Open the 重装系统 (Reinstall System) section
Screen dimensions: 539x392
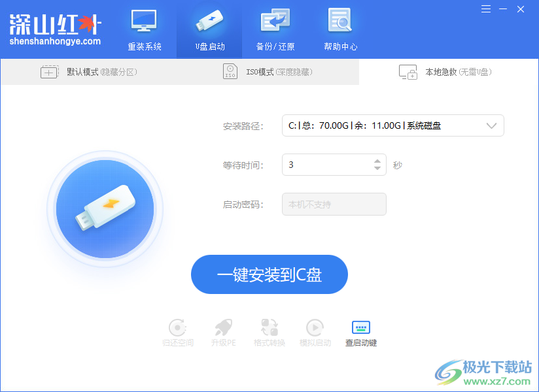point(145,29)
